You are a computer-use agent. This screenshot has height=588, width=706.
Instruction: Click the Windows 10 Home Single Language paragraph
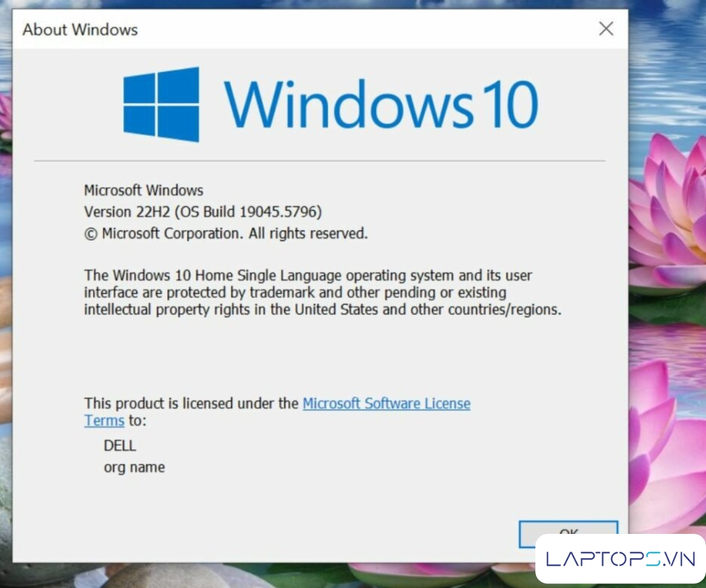pyautogui.click(x=322, y=292)
